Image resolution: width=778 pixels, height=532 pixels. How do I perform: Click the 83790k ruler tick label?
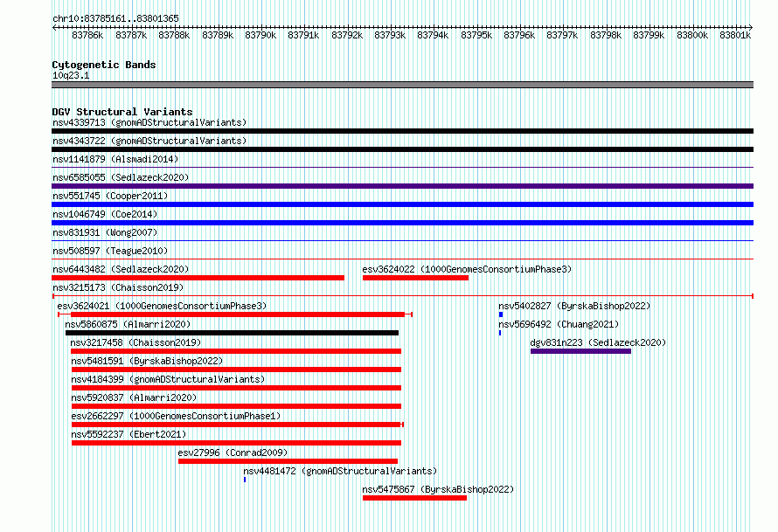(x=260, y=35)
